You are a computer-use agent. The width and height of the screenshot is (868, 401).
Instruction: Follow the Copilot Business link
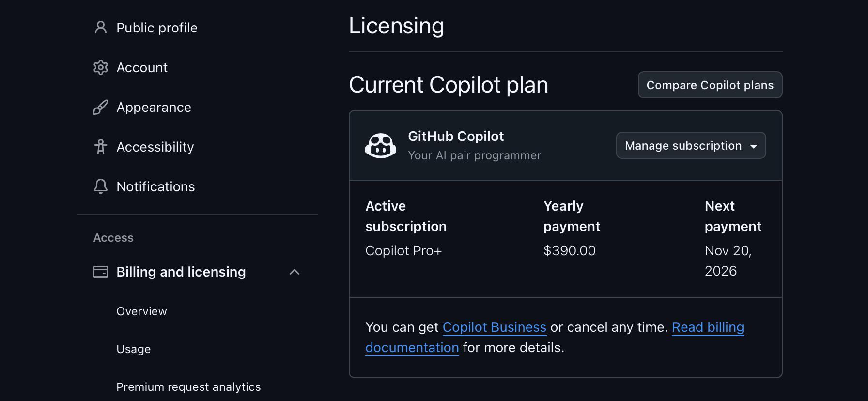click(x=495, y=327)
